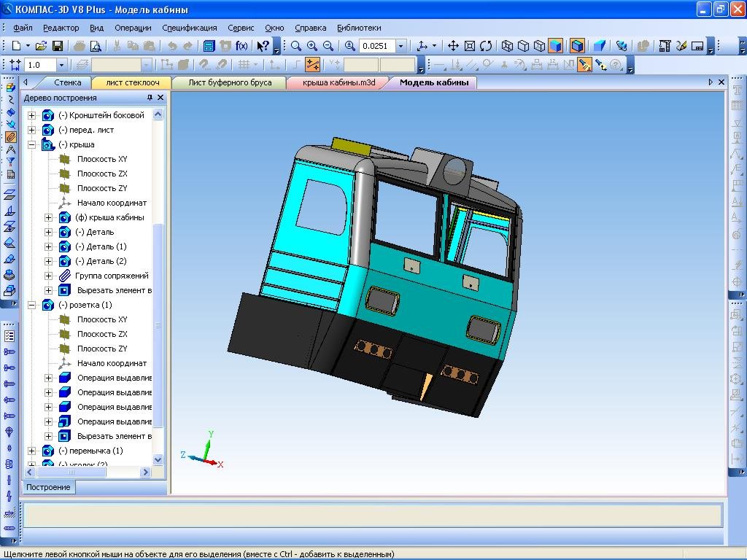Select Плоскость ZX under крыша

pyautogui.click(x=102, y=174)
